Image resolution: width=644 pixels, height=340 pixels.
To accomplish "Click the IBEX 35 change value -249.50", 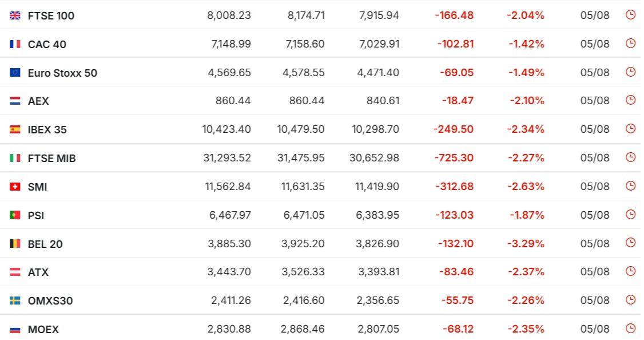I will point(454,129).
